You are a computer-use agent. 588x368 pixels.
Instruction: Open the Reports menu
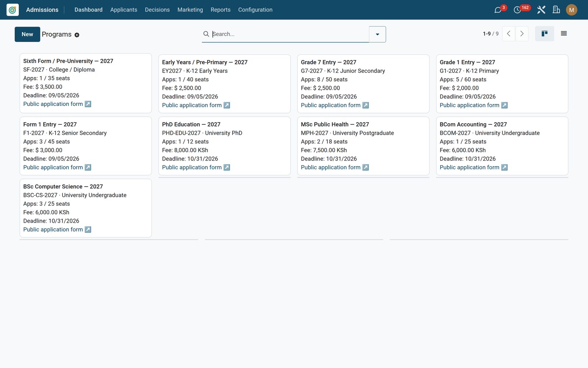(220, 10)
